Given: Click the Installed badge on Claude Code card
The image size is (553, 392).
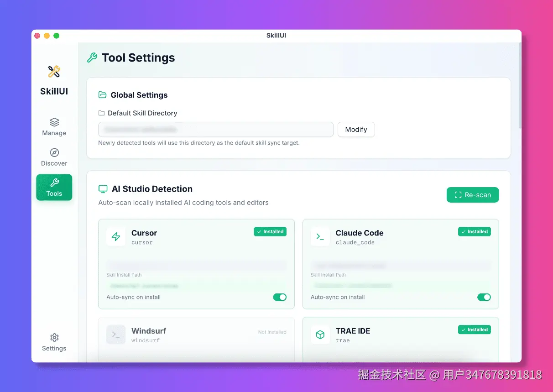Looking at the screenshot, I should (475, 232).
